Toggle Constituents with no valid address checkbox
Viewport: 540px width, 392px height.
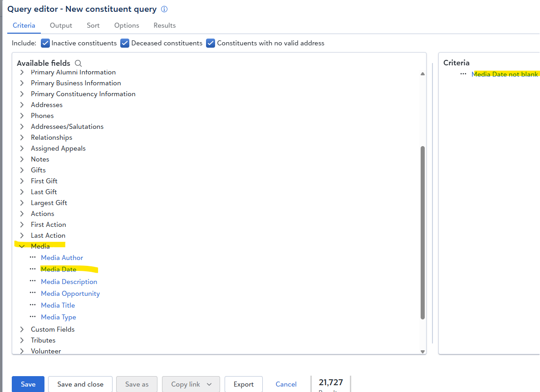tap(211, 43)
